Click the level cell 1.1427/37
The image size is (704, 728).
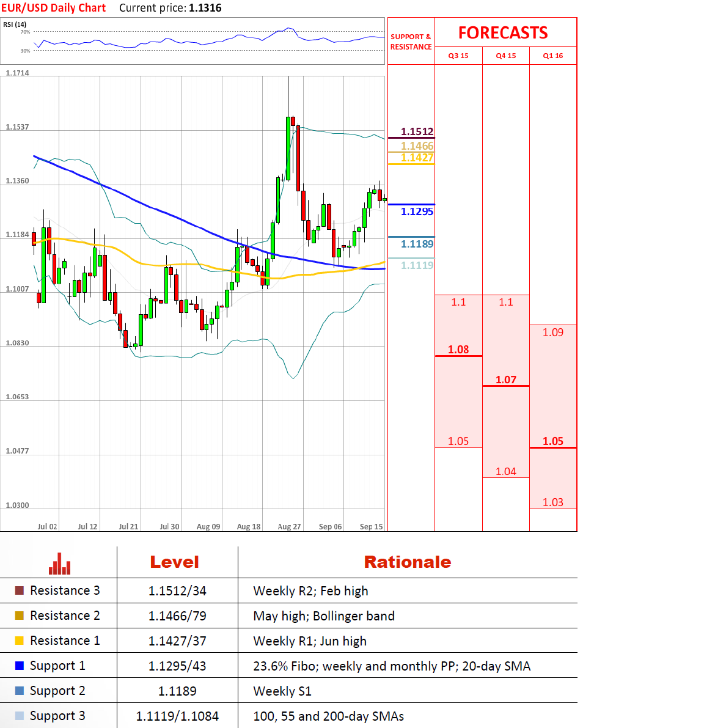(177, 641)
